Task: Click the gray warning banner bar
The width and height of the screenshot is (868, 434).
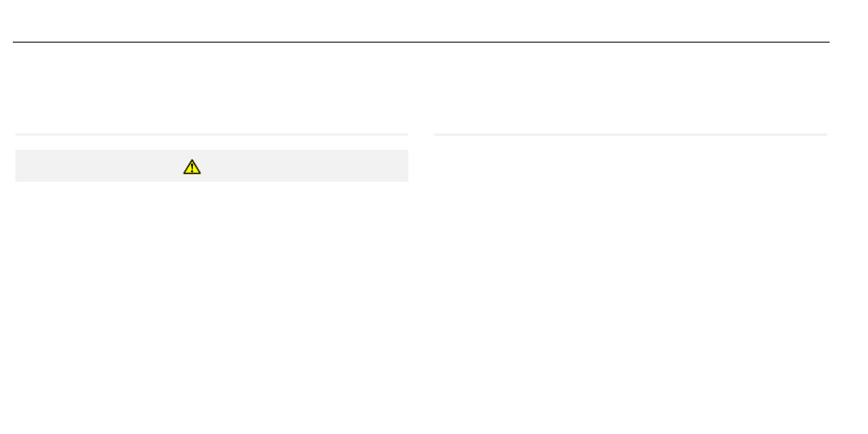Action: (211, 165)
